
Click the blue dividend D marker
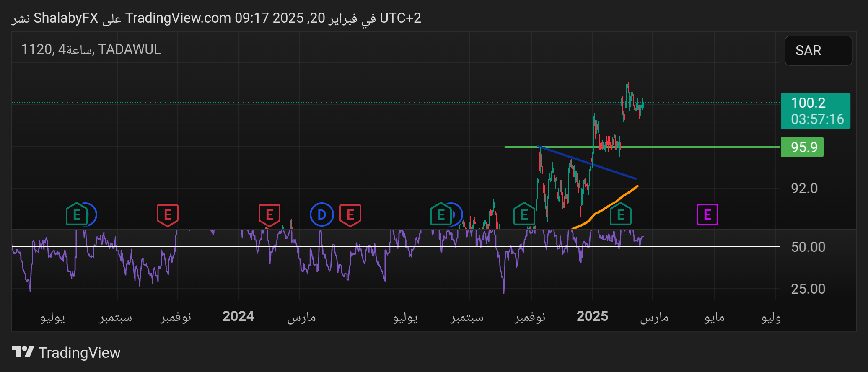pos(321,214)
